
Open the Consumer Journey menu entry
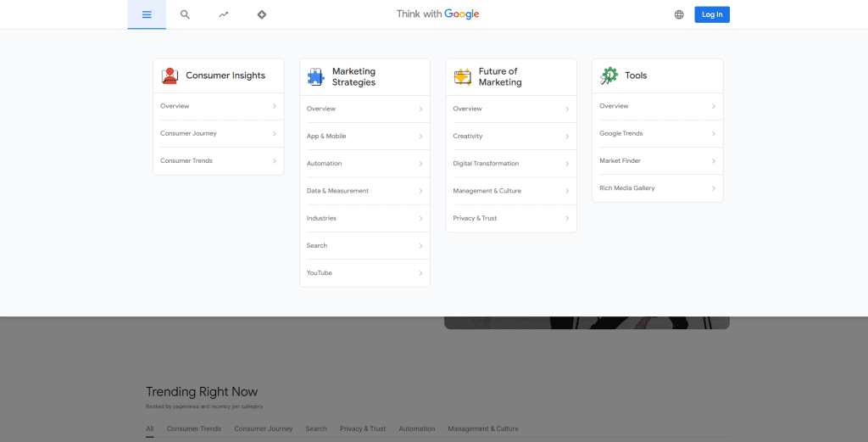click(x=218, y=133)
